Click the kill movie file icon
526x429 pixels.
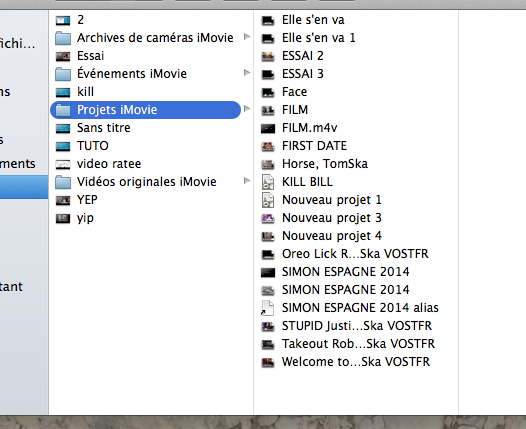(63, 92)
